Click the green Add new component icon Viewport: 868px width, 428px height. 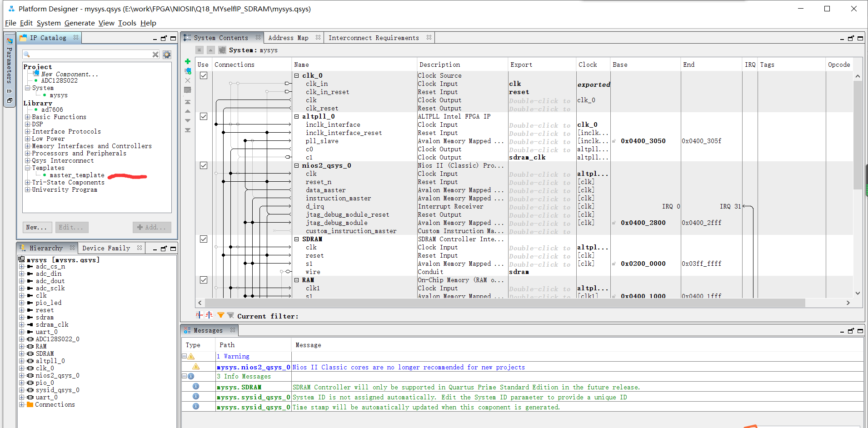pyautogui.click(x=188, y=62)
